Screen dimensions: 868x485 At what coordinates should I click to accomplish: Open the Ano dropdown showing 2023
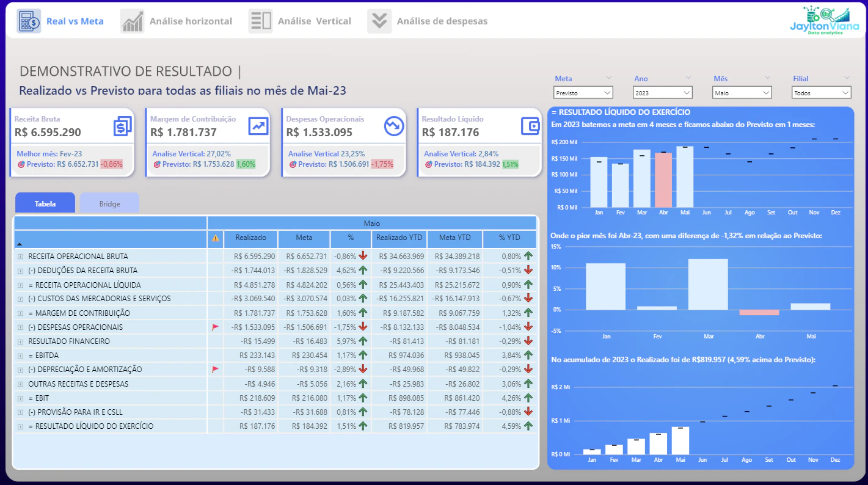[663, 93]
